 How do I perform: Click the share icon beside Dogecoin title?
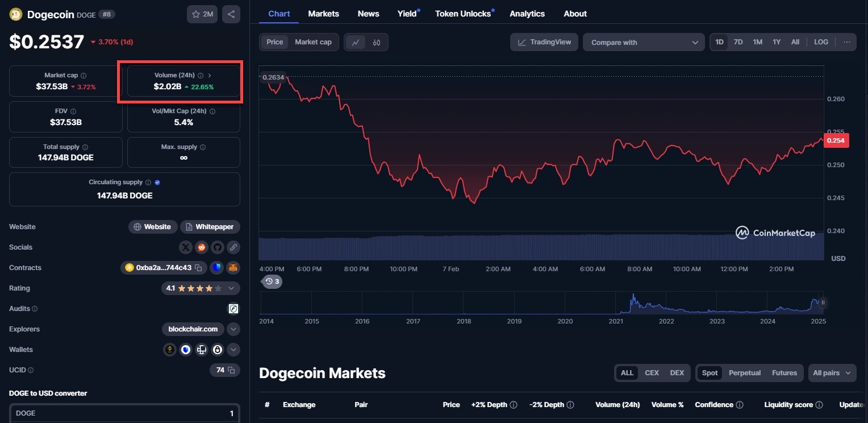pyautogui.click(x=231, y=14)
